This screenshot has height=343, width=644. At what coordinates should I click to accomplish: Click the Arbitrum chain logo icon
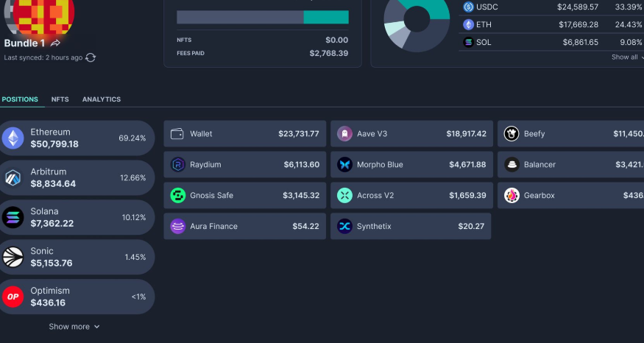pos(13,178)
